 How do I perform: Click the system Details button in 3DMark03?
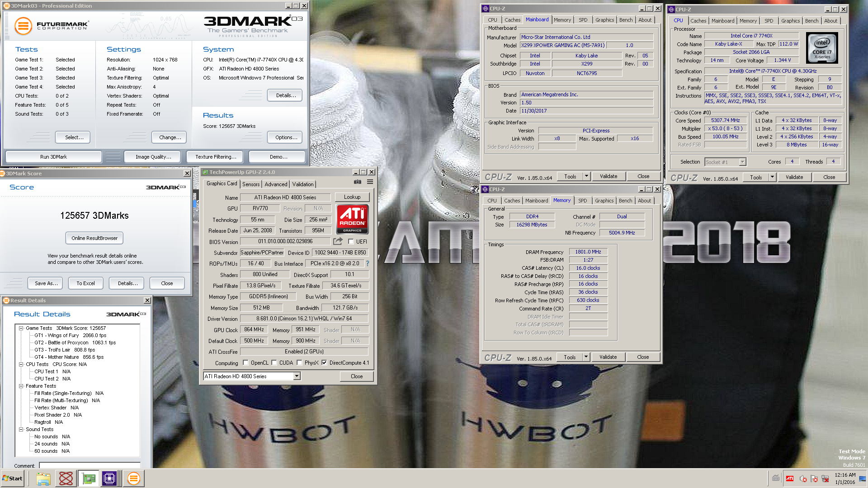point(286,95)
